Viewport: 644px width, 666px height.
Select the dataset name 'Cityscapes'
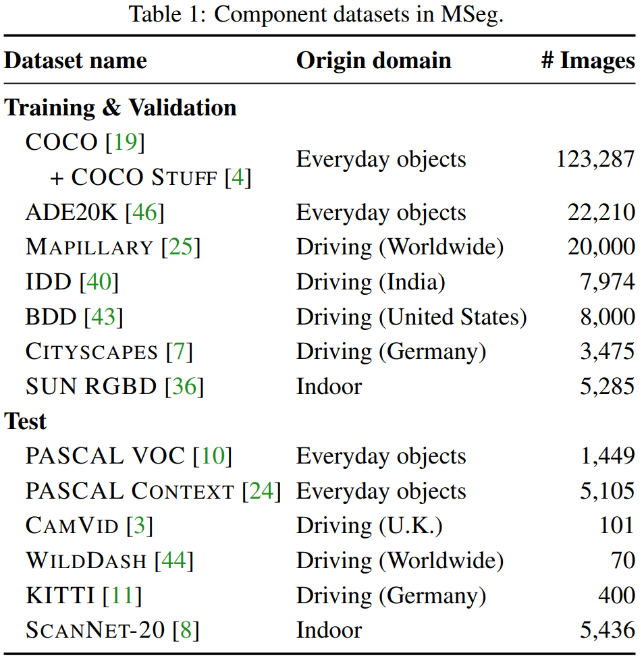pos(91,352)
